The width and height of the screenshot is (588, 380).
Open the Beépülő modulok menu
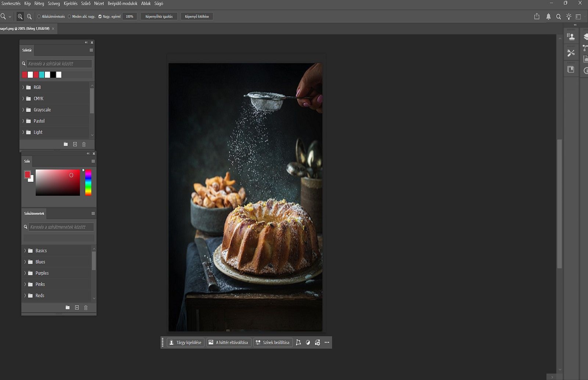(x=122, y=4)
